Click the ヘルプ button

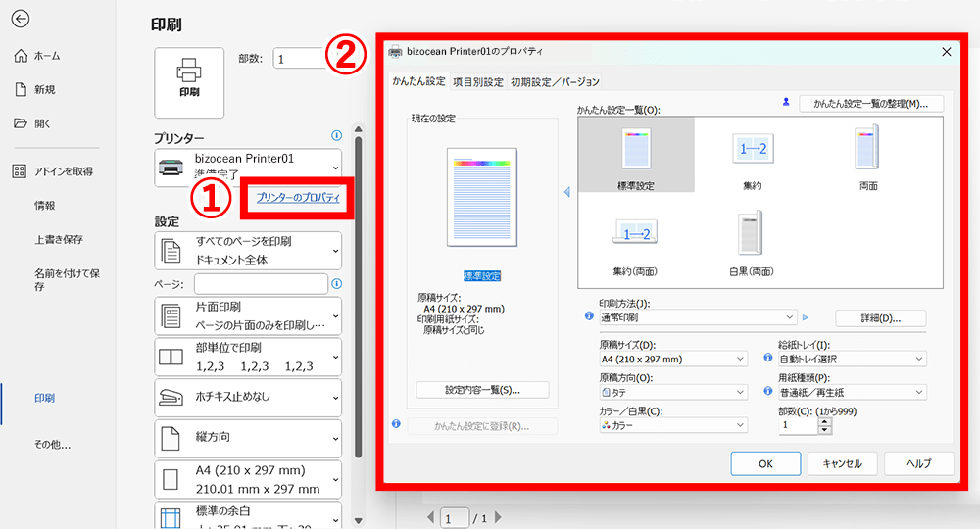pyautogui.click(x=919, y=464)
